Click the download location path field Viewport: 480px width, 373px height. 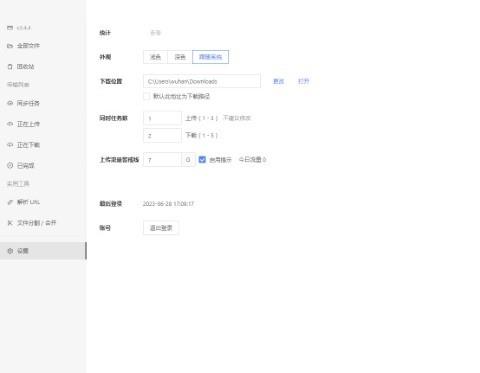click(202, 81)
